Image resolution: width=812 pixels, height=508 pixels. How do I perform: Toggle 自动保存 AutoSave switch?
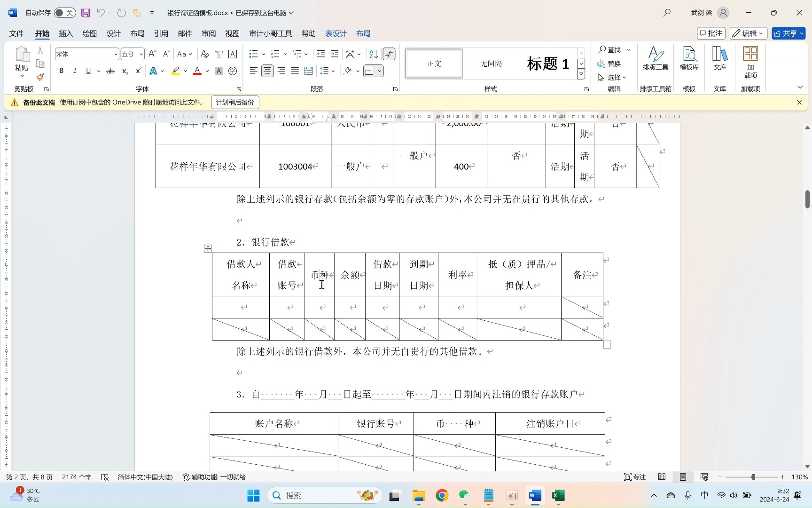[65, 13]
